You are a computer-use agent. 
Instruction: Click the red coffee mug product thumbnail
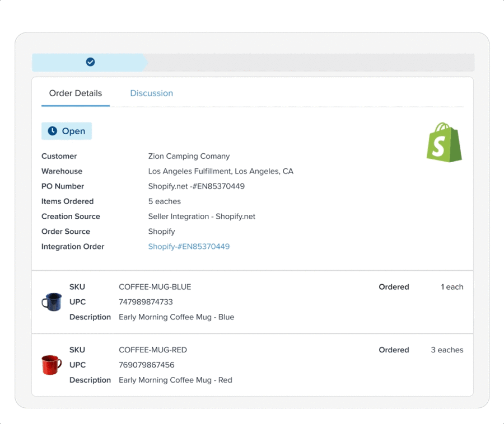51,365
